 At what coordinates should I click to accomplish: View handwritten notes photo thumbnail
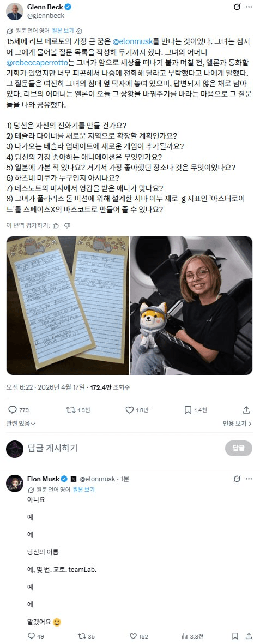pyautogui.click(x=67, y=305)
